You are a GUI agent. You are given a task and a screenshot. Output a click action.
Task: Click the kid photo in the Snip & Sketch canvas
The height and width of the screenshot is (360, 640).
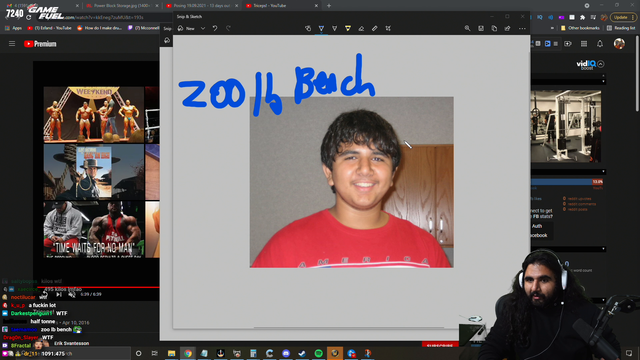pyautogui.click(x=351, y=182)
